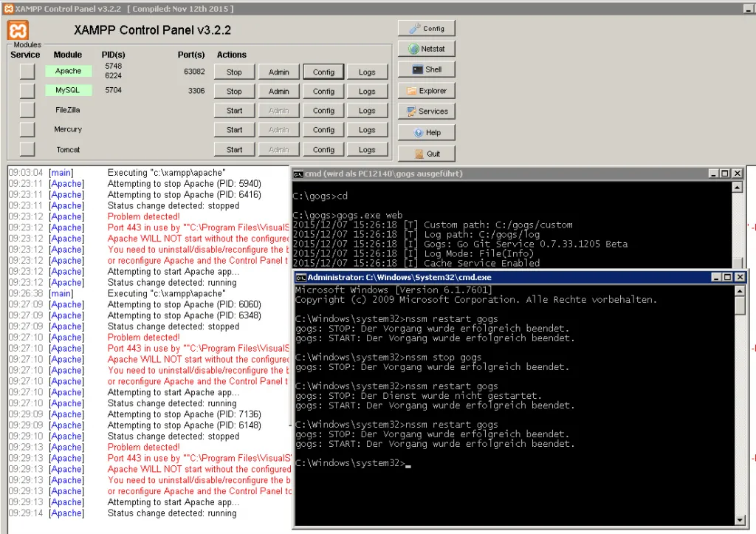Viewport: 756px width, 534px height.
Task: Launch the Shell button
Action: [427, 69]
